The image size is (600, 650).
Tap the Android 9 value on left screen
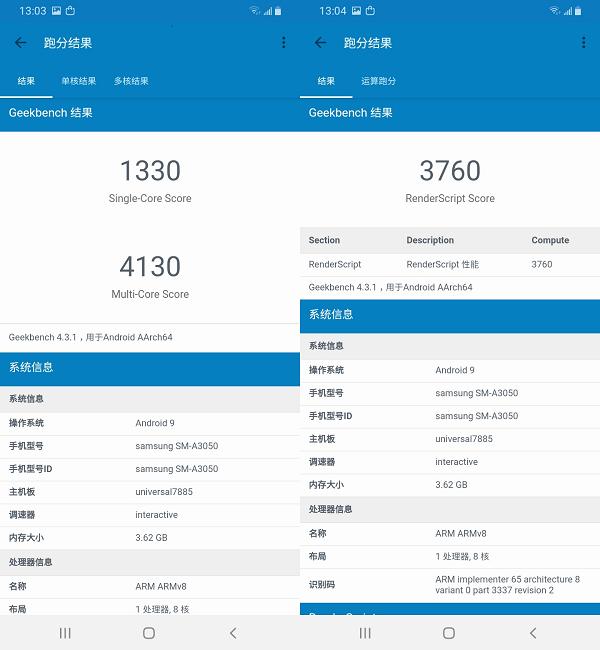[155, 423]
